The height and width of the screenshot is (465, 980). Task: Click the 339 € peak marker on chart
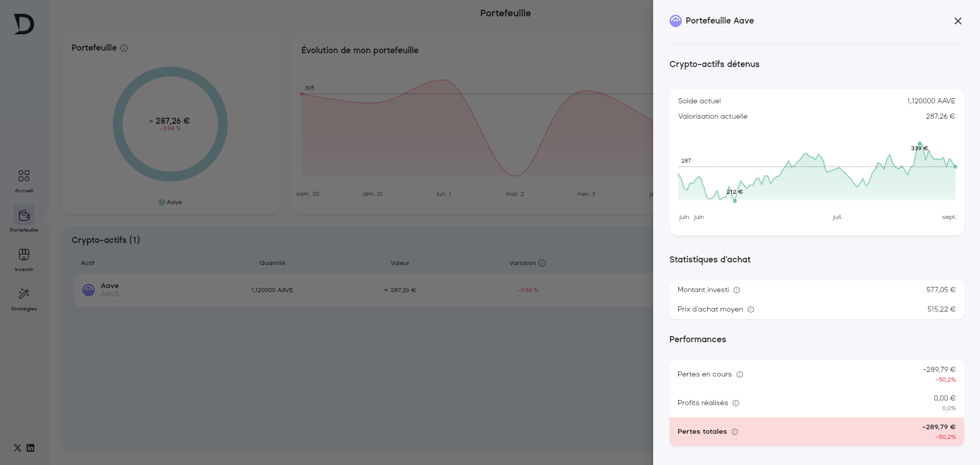(x=920, y=143)
